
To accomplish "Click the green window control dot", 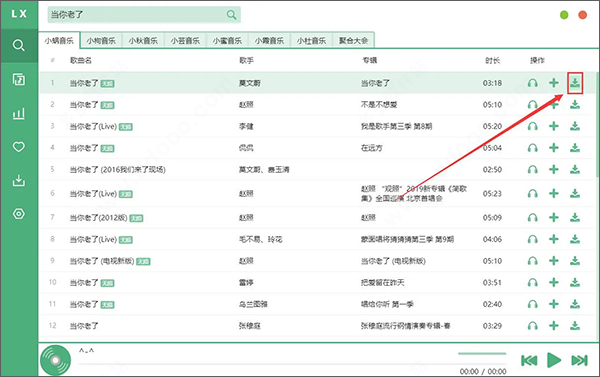I will point(564,15).
